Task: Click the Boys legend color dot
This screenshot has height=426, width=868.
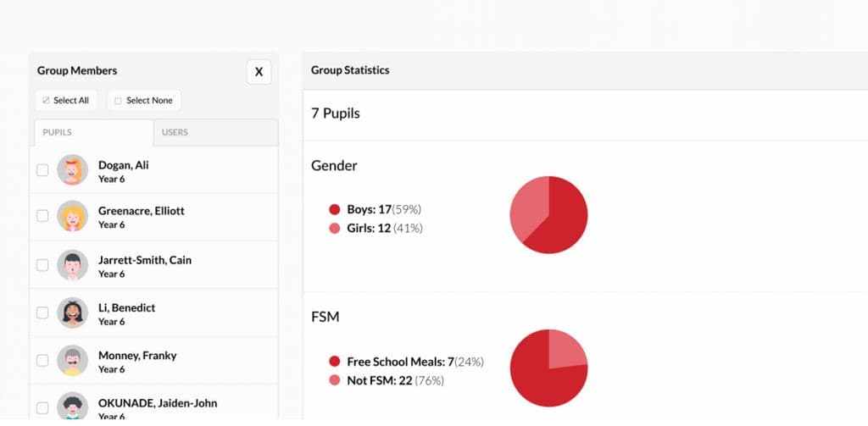Action: [x=334, y=210]
